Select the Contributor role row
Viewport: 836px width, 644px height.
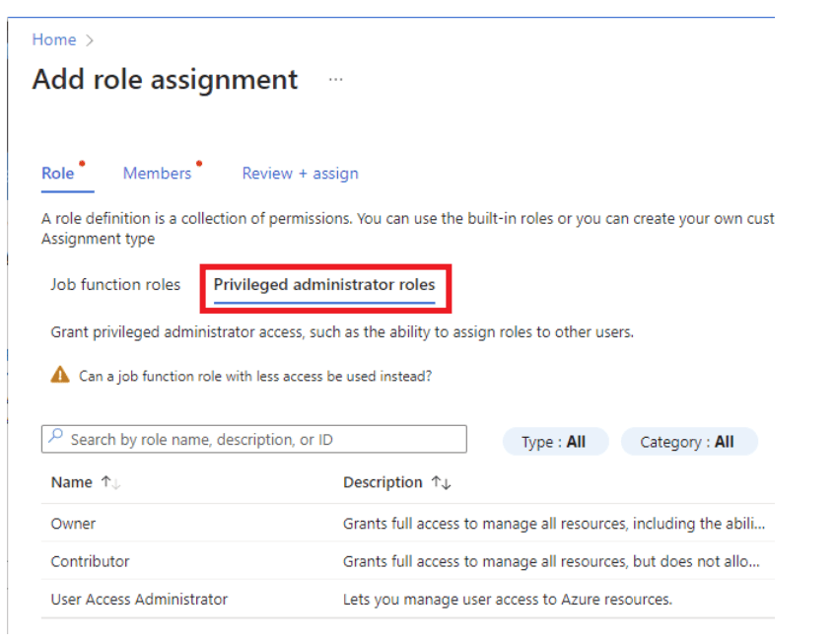pyautogui.click(x=408, y=561)
